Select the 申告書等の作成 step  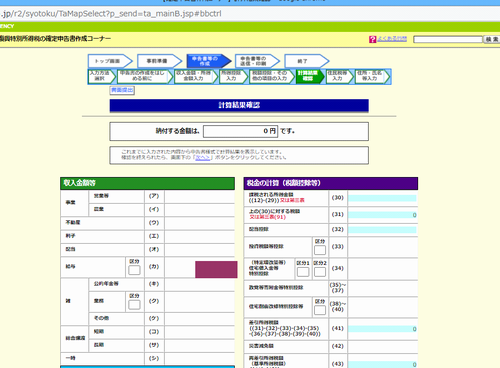tap(209, 61)
